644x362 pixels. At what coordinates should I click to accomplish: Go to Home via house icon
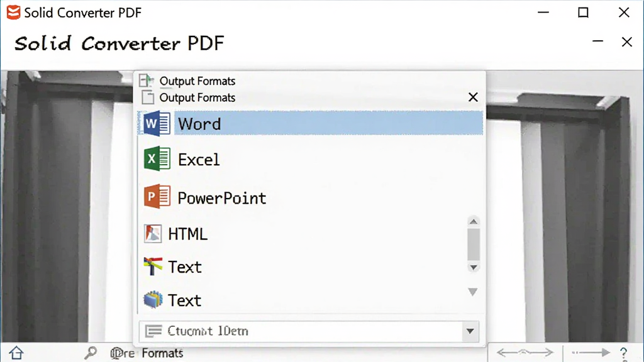(x=16, y=353)
